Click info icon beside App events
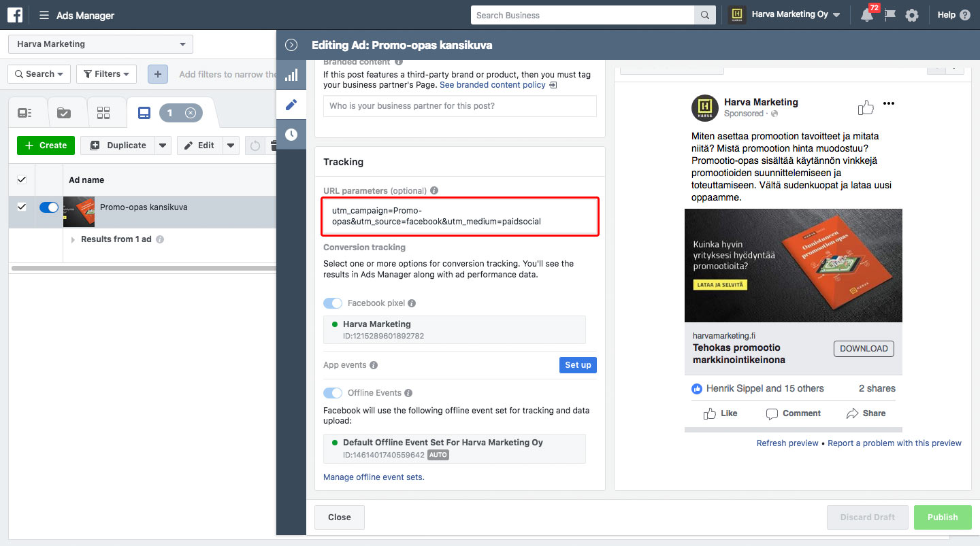 (x=373, y=365)
